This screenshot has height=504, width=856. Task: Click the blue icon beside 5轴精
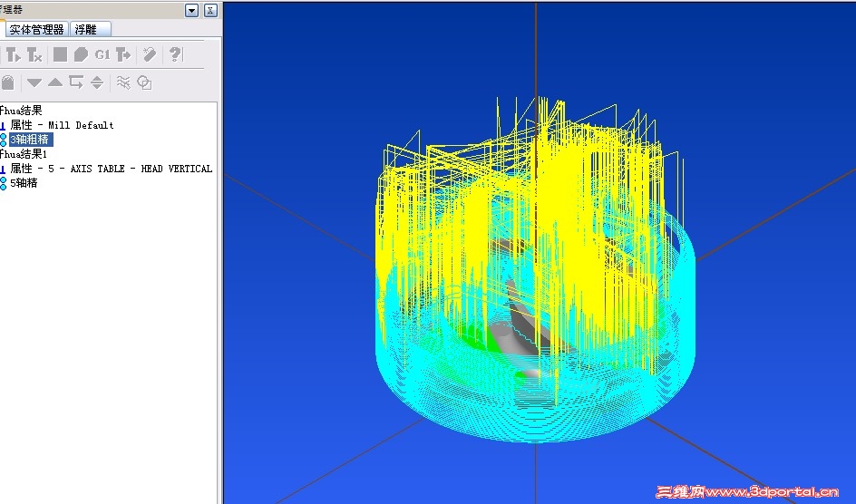(x=4, y=183)
